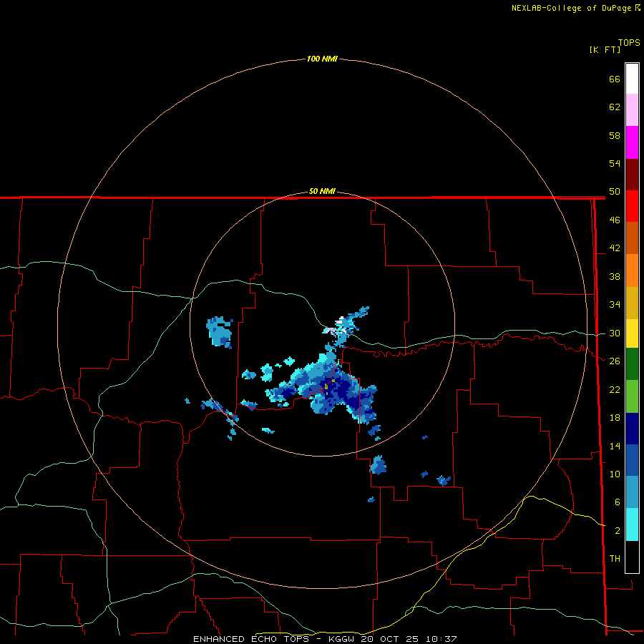Click the '66' legend value label
The image size is (644, 644).
click(x=615, y=79)
